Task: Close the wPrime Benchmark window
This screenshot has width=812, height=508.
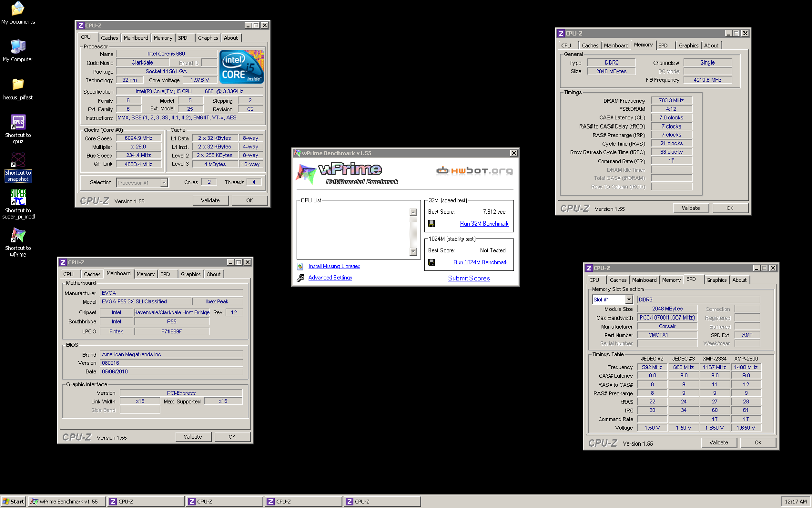Action: pos(513,153)
